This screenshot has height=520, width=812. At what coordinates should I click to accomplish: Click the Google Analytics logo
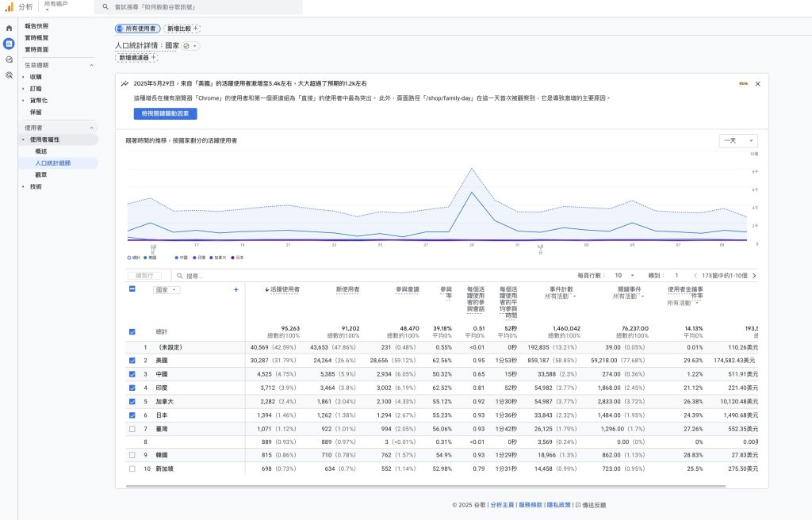click(10, 7)
